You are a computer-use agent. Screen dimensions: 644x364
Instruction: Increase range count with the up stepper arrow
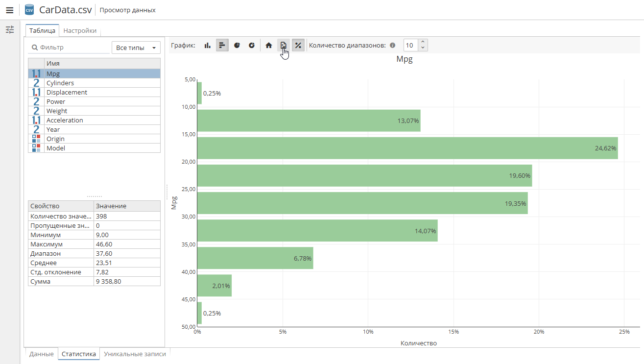pos(422,42)
